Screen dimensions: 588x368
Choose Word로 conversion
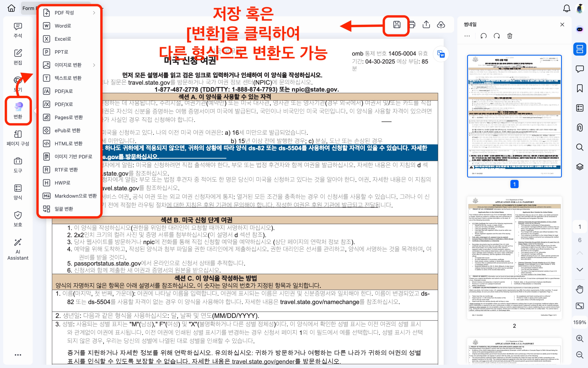(69, 26)
